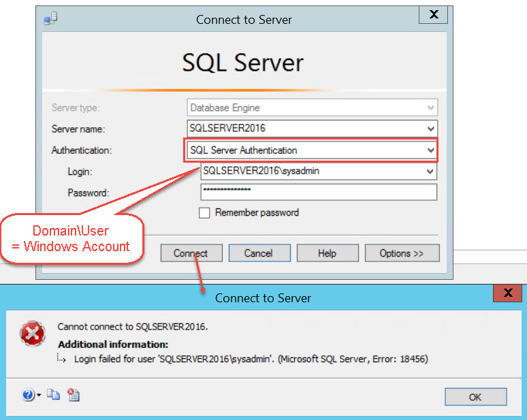The image size is (527, 420).
Task: Click the red error icon
Action: tap(33, 334)
